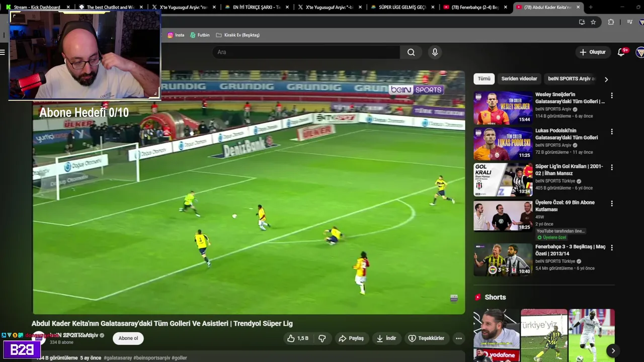Select the beIN SPORTS Arşiv chip

(572, 79)
